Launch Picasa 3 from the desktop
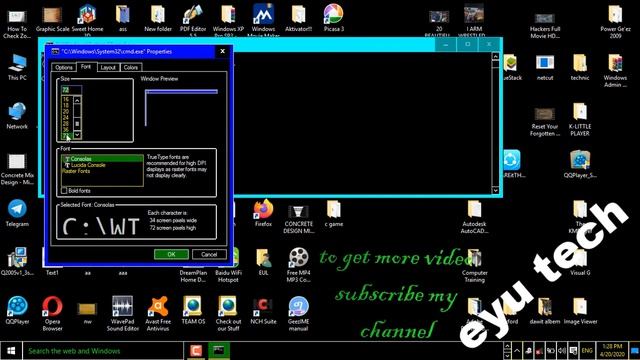Image resolution: width=640 pixels, height=360 pixels. click(333, 18)
